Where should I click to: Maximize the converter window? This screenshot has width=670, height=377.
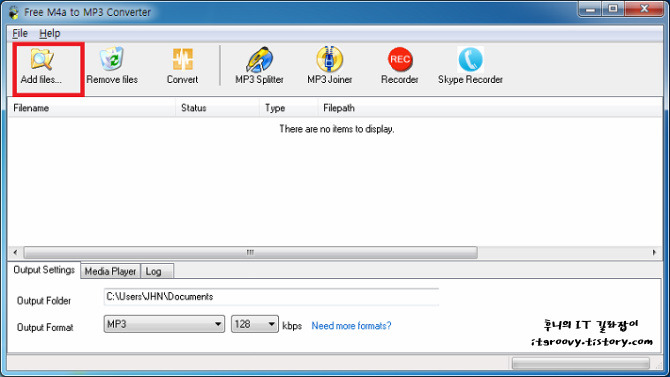(613, 9)
